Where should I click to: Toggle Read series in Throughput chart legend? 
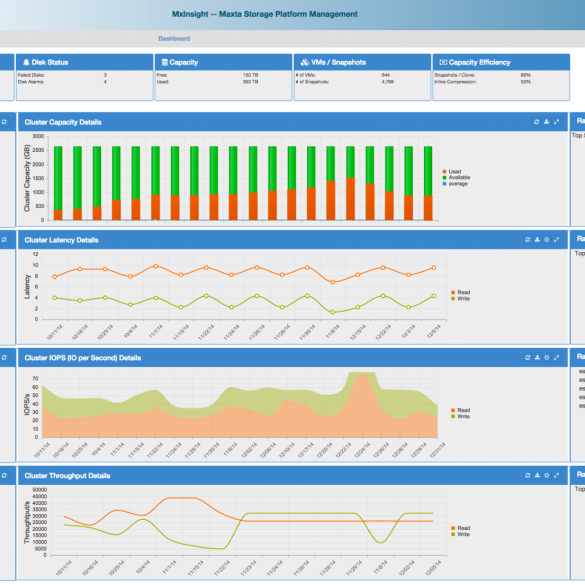click(x=461, y=528)
